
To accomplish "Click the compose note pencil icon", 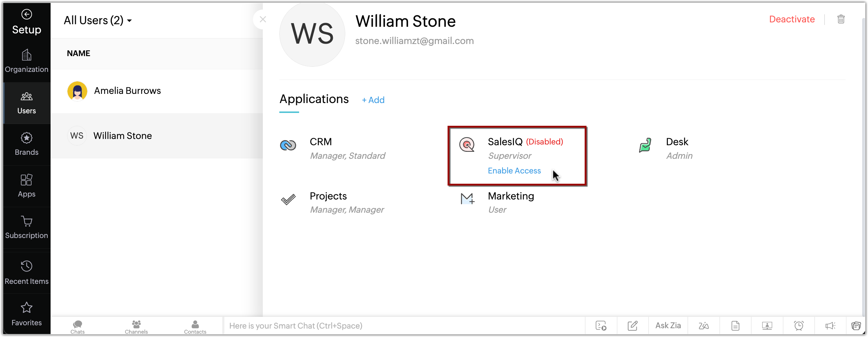I will pos(633,326).
